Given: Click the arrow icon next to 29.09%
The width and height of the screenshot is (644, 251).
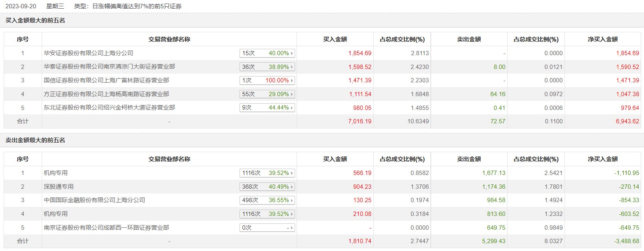Looking at the screenshot, I should pos(292,94).
